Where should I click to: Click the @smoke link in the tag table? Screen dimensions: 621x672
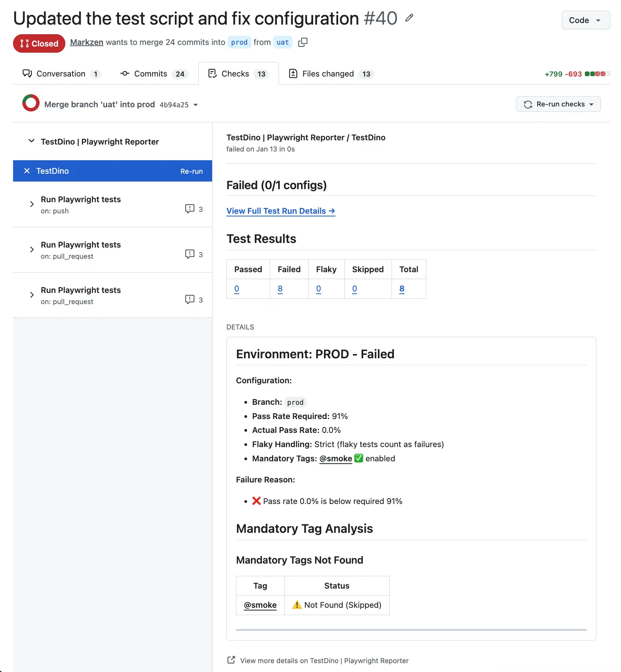pos(260,605)
